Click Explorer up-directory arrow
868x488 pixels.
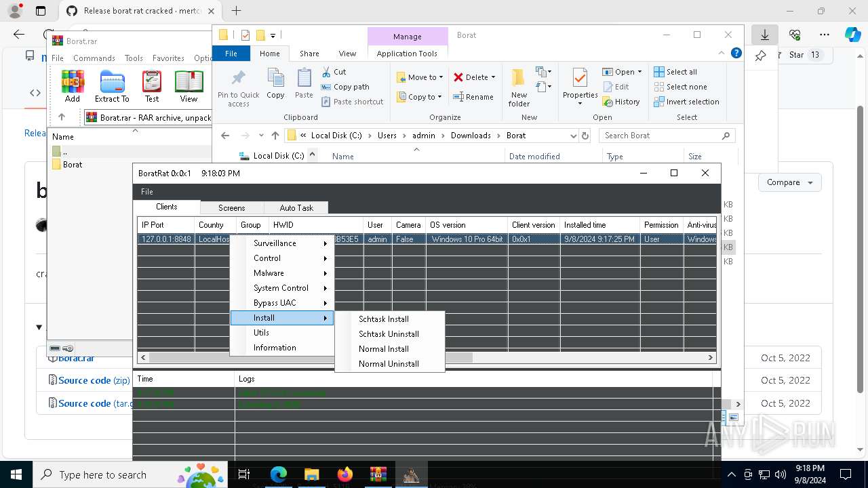click(275, 136)
